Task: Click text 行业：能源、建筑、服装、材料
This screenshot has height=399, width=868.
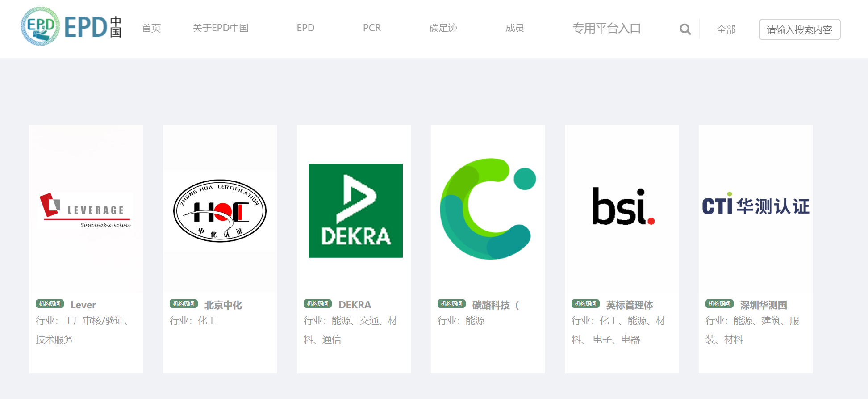Action: point(752,330)
